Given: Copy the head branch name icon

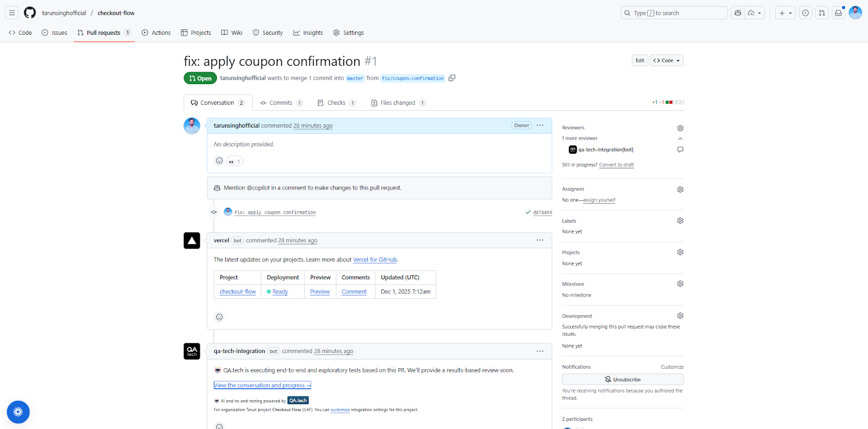Looking at the screenshot, I should point(452,78).
